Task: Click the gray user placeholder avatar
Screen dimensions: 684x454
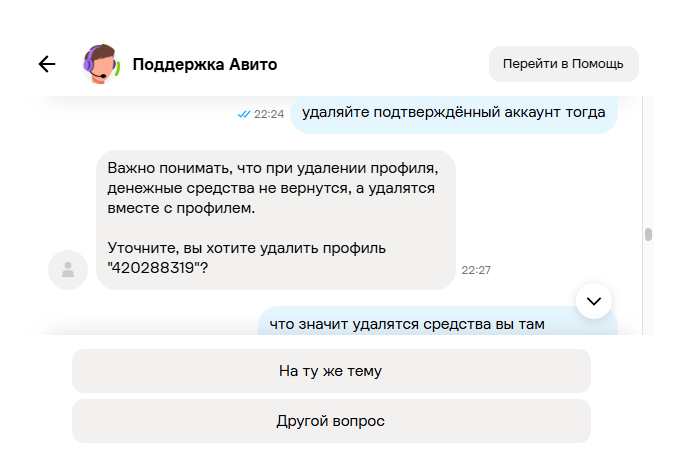Action: coord(68,270)
